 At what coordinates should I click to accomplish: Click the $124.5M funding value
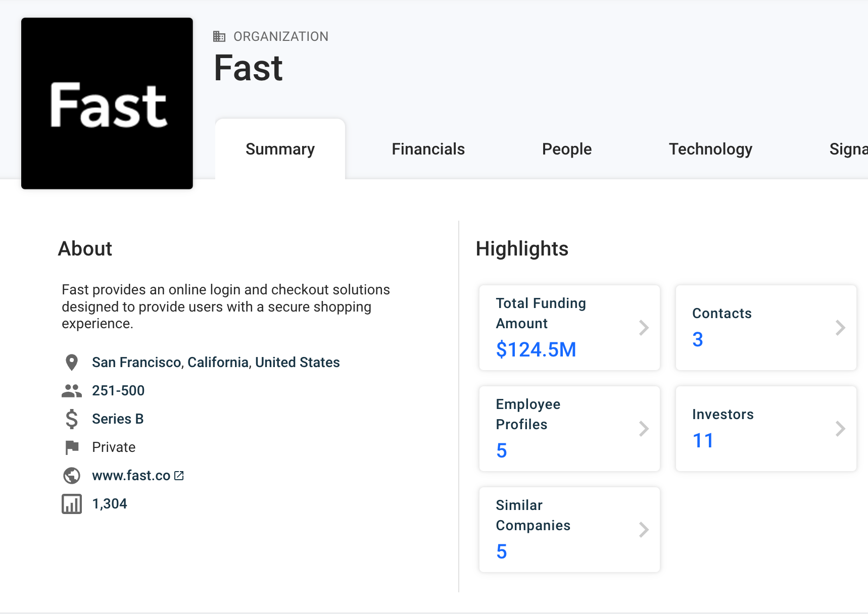tap(536, 349)
